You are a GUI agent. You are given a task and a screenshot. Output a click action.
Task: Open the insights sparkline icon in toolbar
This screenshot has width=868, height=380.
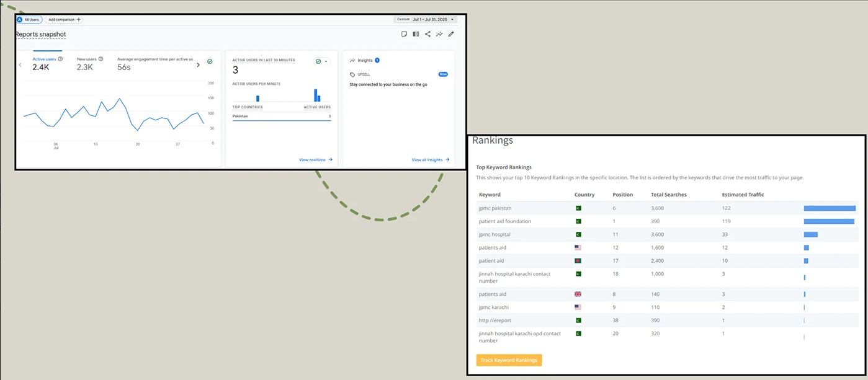439,34
